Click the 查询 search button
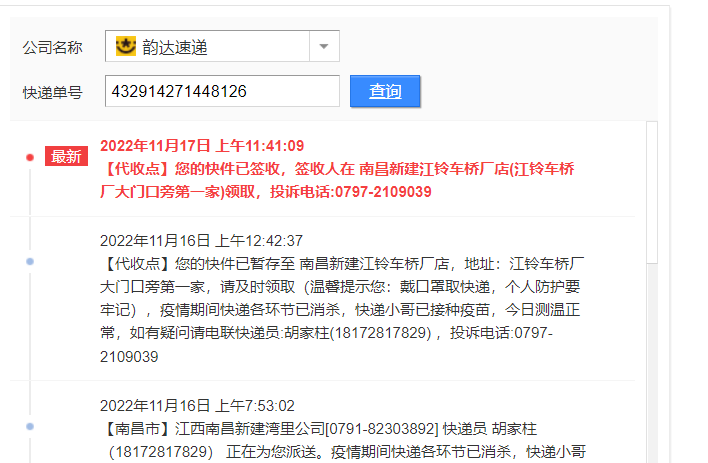This screenshot has width=708, height=463. click(x=385, y=91)
